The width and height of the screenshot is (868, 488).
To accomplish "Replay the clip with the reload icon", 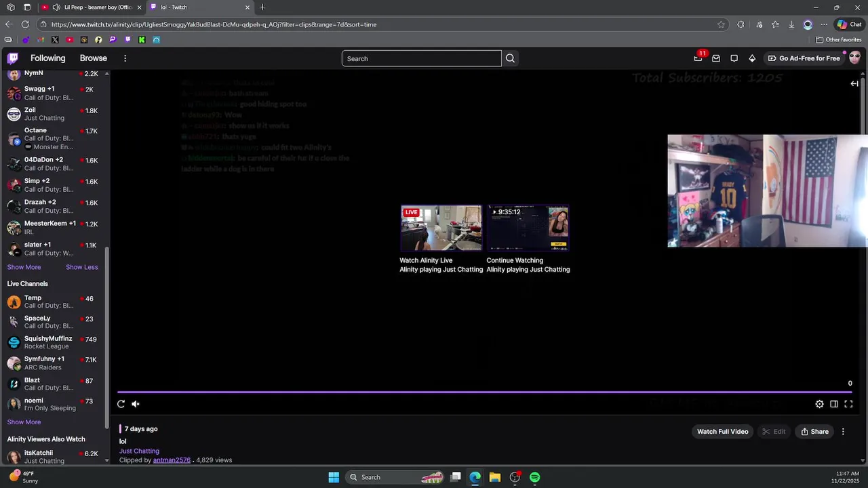I will tap(121, 404).
